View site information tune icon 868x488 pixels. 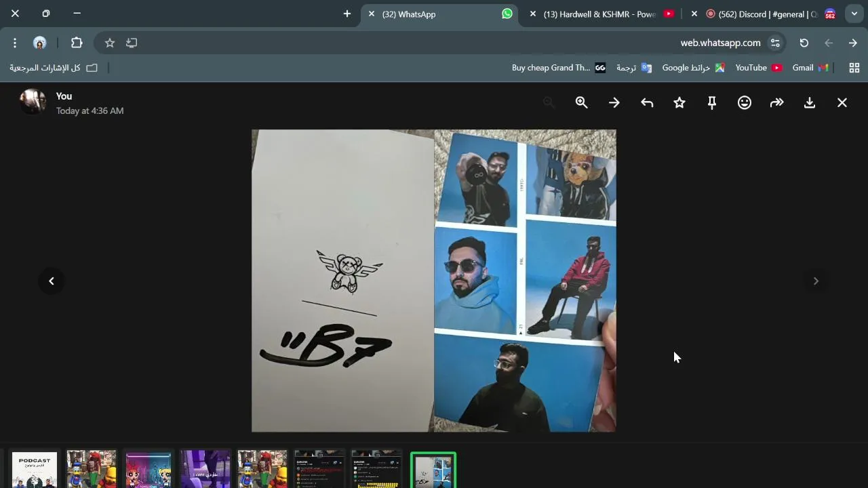click(775, 43)
